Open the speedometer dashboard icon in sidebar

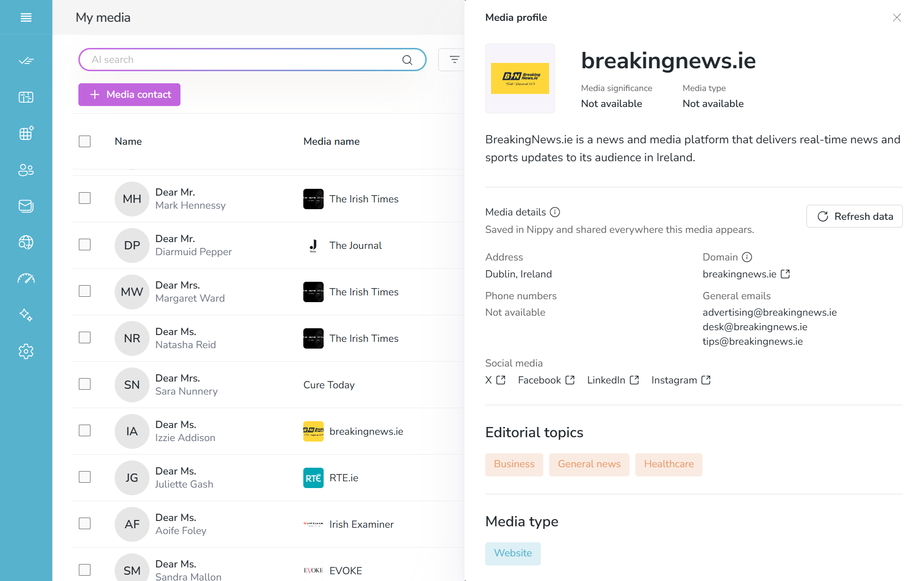pos(26,278)
